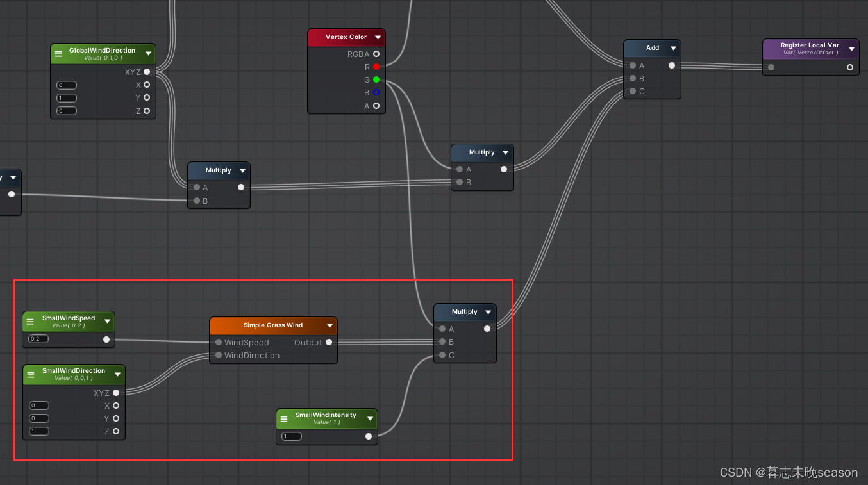Click the Y value field of SmallWindDirection
Viewport: 868px width, 485px height.
click(39, 418)
